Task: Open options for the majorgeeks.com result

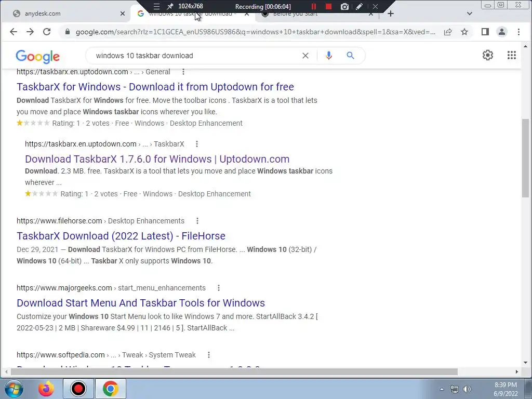Action: coord(219,288)
